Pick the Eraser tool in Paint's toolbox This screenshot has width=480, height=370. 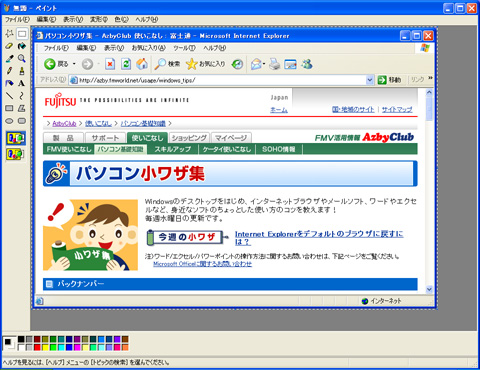click(9, 46)
